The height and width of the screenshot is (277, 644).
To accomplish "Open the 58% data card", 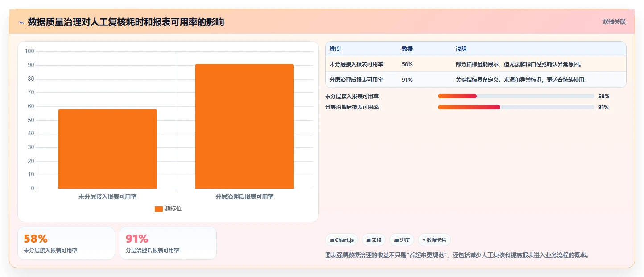I will 66,243.
